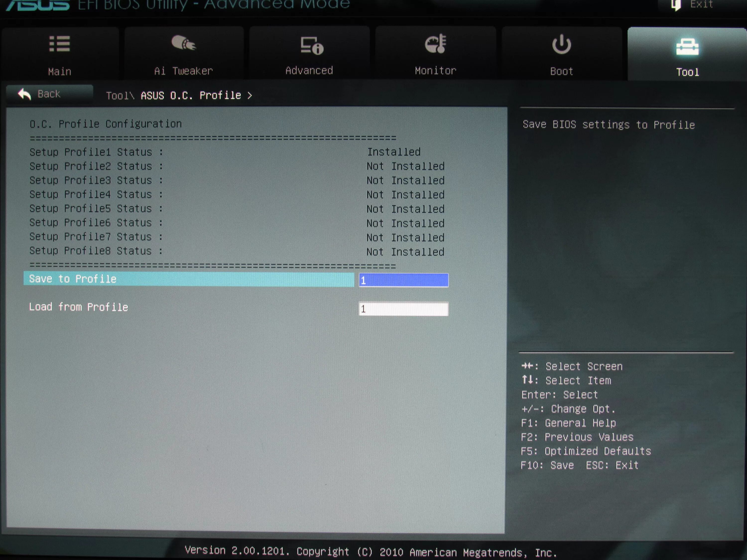Click the ESC: Exit hint

[x=612, y=465]
